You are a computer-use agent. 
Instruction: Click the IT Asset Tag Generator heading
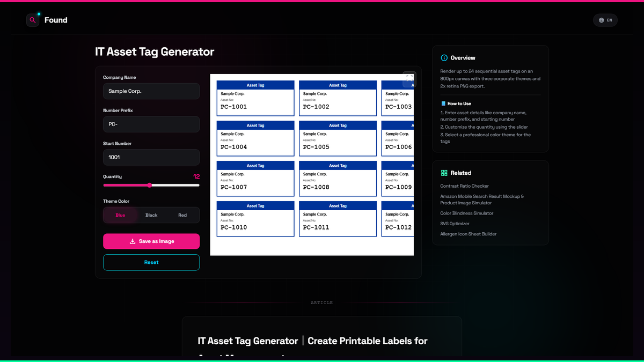click(155, 52)
